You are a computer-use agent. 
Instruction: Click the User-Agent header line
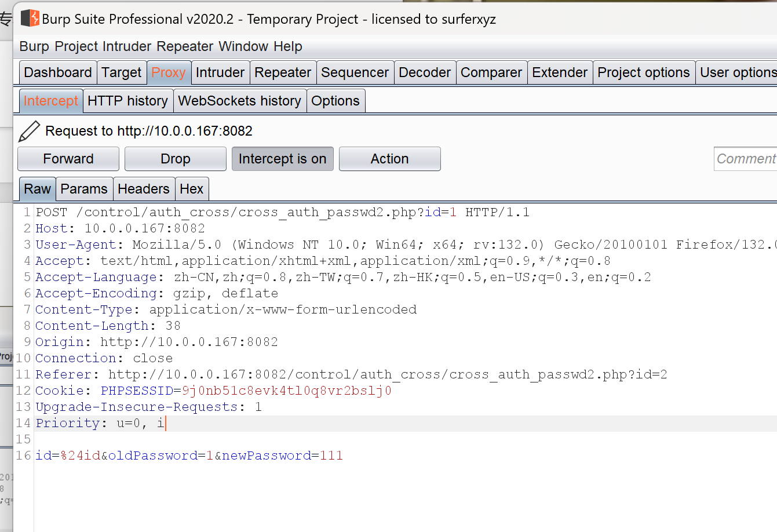point(406,245)
